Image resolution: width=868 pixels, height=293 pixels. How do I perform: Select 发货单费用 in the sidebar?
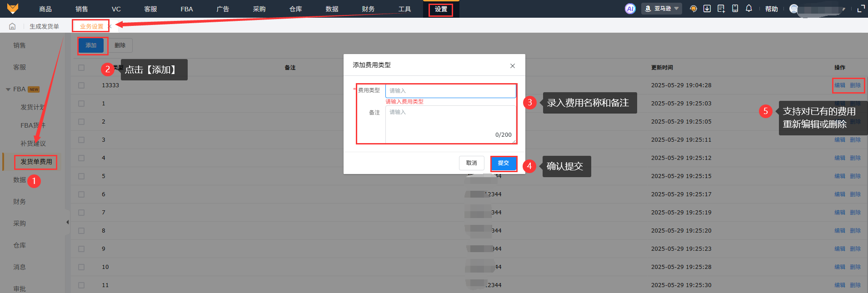(36, 162)
